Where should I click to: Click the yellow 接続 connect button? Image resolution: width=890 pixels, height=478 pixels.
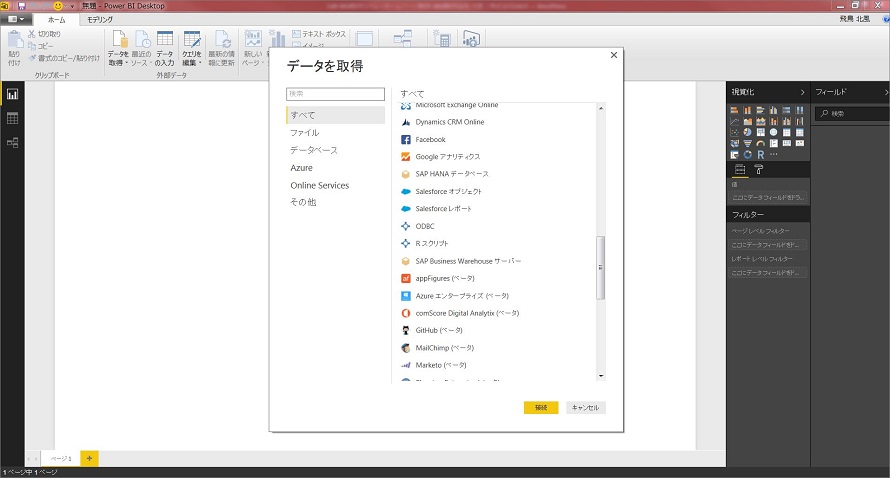pos(541,408)
